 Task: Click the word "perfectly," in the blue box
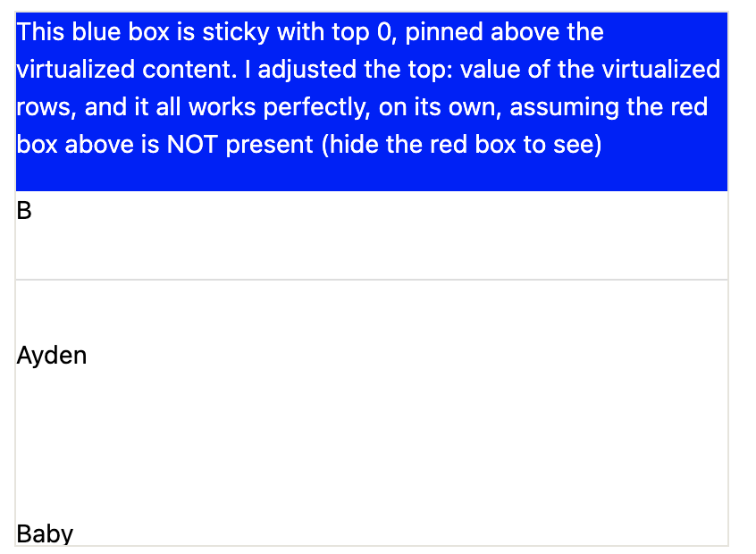[316, 107]
